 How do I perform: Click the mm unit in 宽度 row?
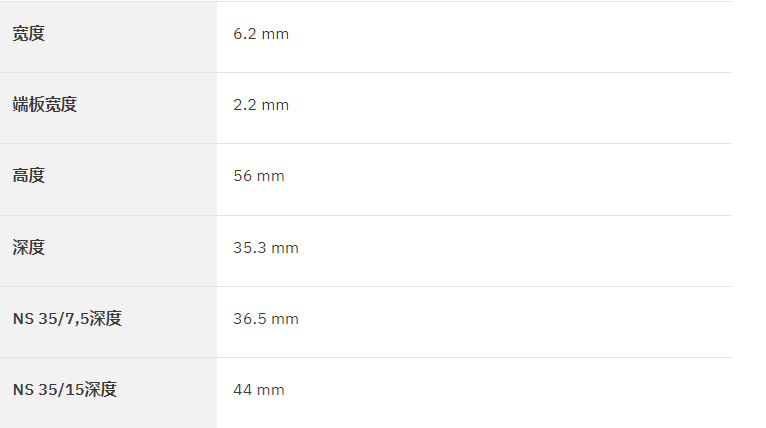(x=275, y=34)
